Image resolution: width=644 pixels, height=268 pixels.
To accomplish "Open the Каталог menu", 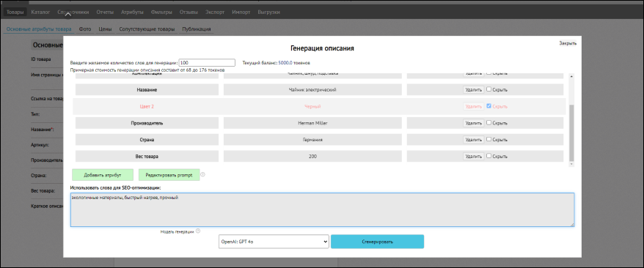I will (x=40, y=12).
